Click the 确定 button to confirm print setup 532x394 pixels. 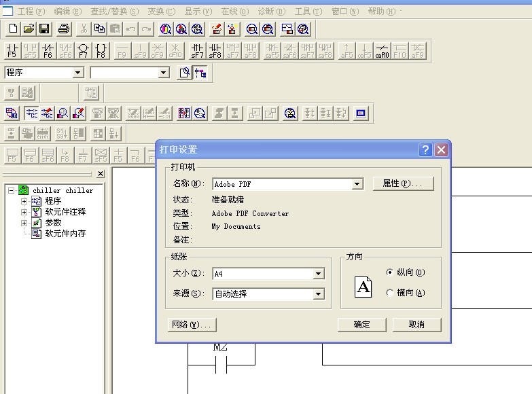[361, 325]
